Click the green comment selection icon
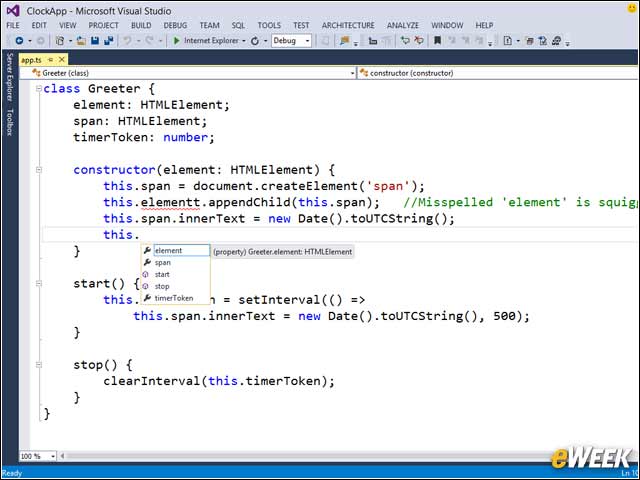 click(x=404, y=41)
